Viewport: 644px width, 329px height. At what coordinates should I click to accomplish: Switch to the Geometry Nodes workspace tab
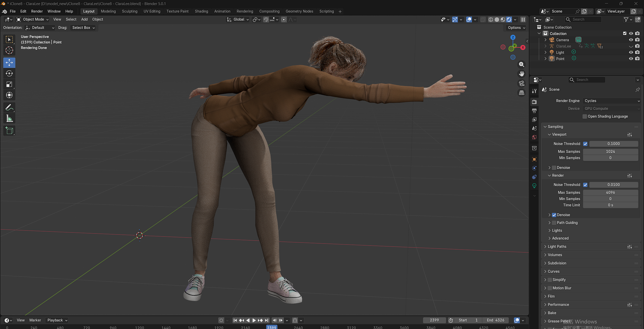tap(299, 11)
